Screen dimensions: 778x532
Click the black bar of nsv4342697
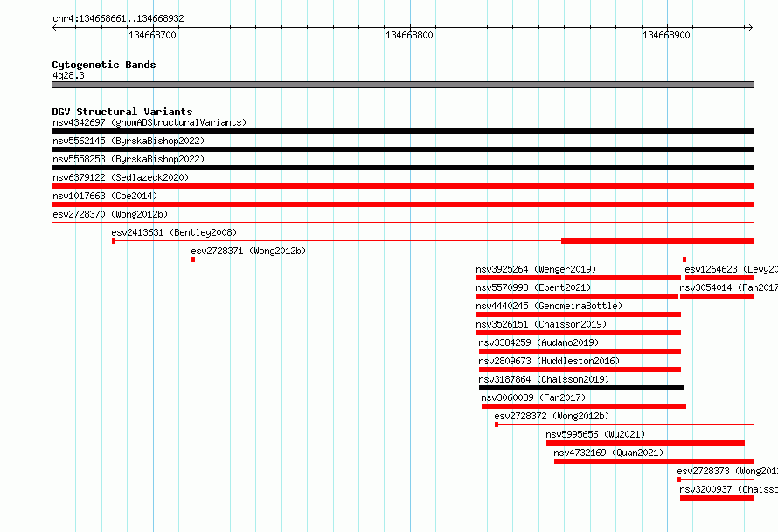point(402,131)
